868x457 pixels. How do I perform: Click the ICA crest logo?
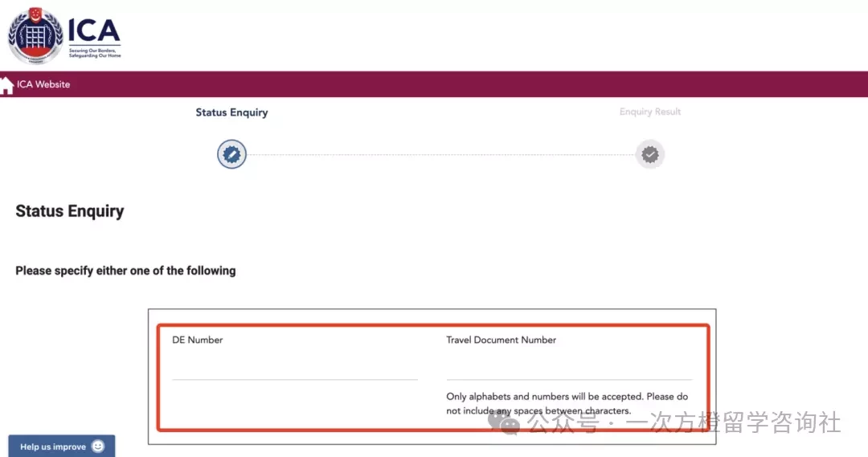(35, 36)
